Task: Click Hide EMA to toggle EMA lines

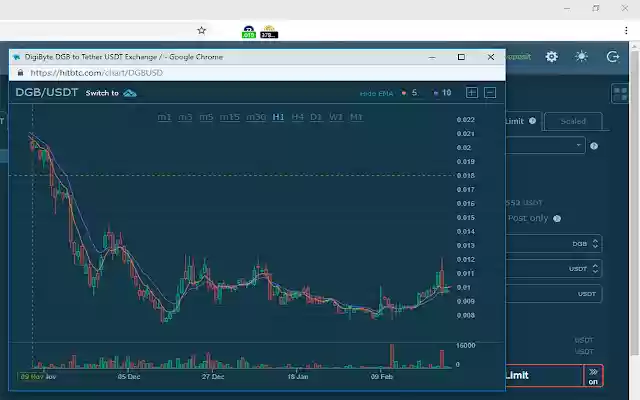Action: click(376, 93)
